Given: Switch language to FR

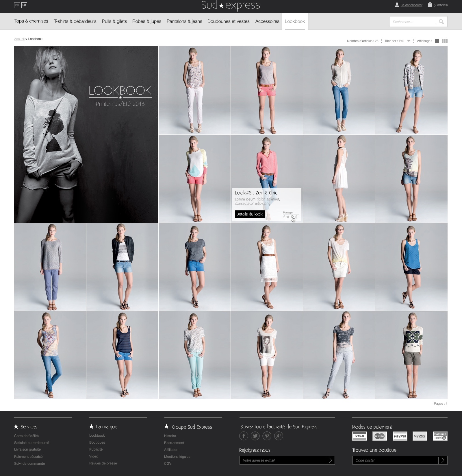Looking at the screenshot, I should [17, 5].
